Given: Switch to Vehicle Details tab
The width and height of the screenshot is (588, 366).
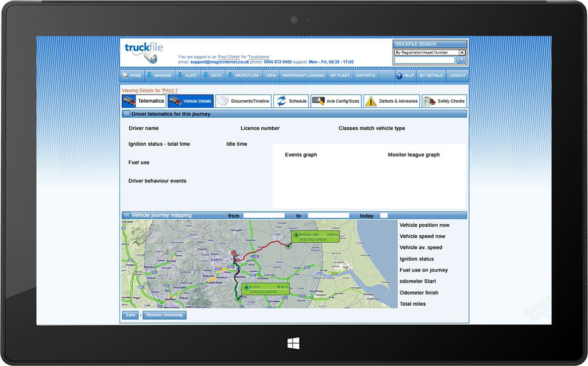Looking at the screenshot, I should (x=191, y=101).
